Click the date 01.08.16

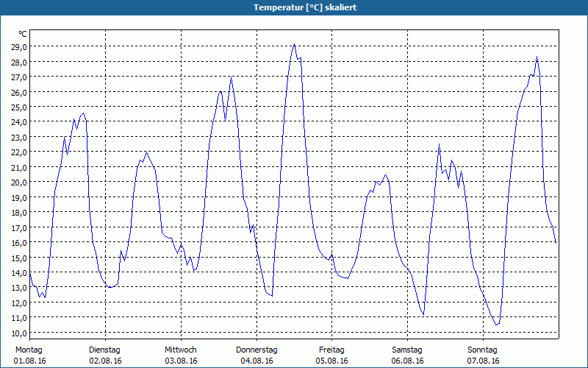click(29, 361)
